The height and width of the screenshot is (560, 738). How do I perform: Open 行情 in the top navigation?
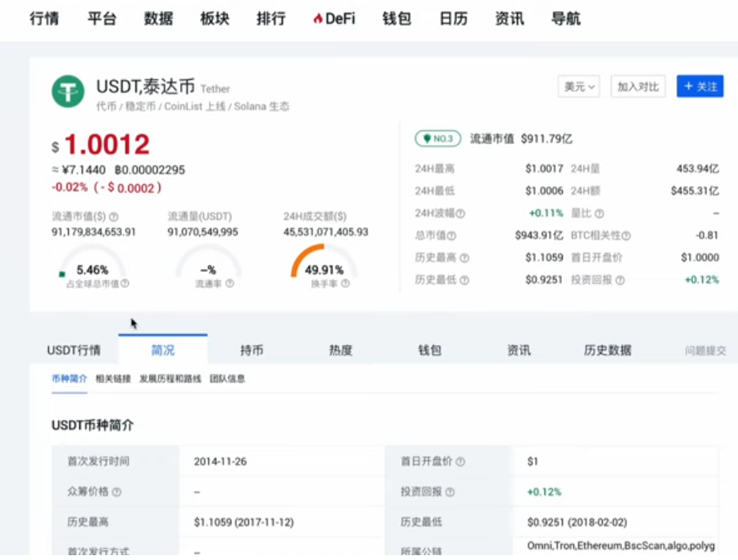(44, 19)
